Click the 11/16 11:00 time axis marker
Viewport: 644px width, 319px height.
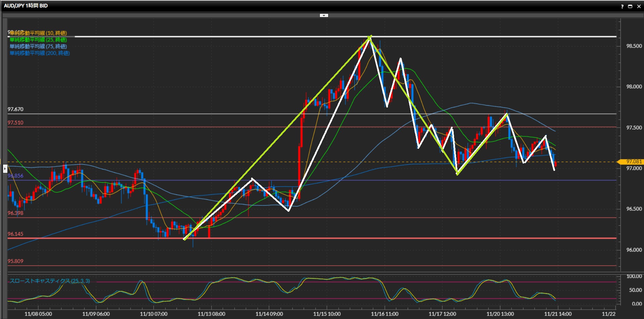385,314
